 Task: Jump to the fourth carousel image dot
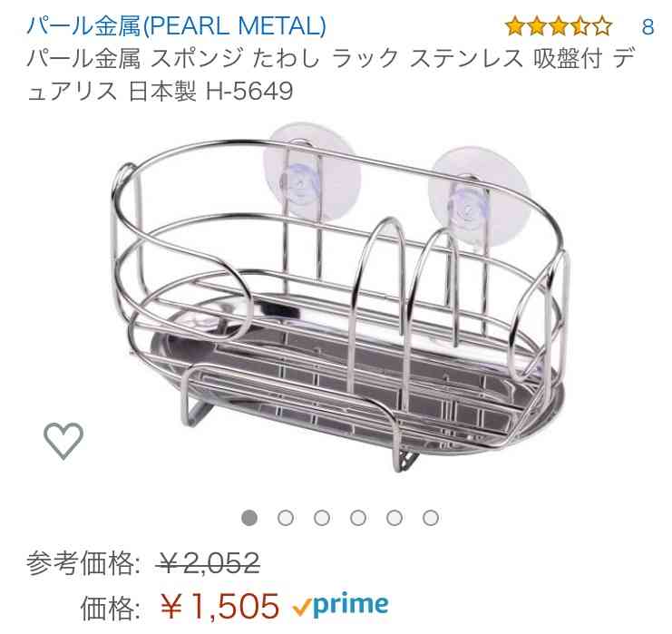tap(358, 517)
